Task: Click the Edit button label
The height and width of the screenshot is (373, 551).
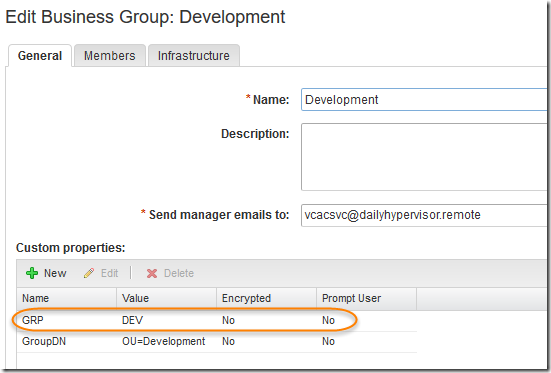Action: tap(109, 273)
